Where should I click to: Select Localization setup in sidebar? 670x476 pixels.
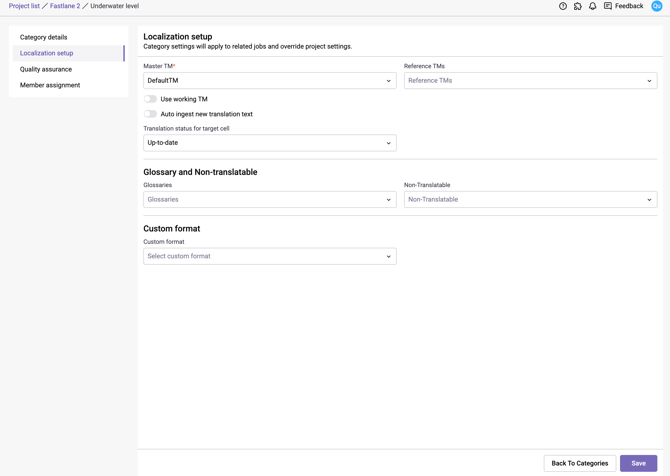point(47,53)
